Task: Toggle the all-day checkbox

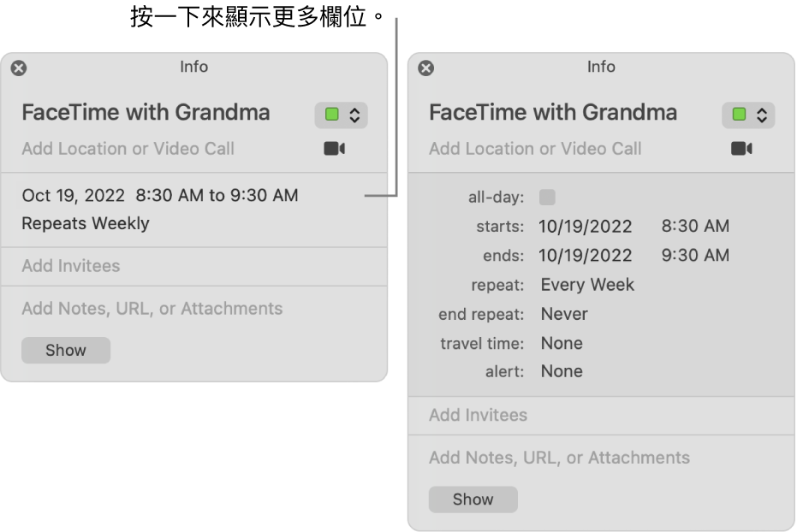Action: (547, 198)
